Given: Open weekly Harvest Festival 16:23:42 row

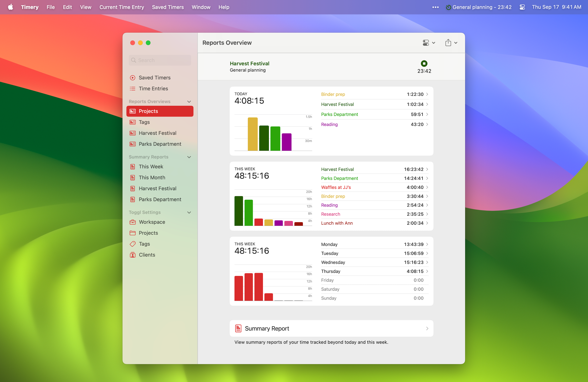Looking at the screenshot, I should pyautogui.click(x=374, y=169).
